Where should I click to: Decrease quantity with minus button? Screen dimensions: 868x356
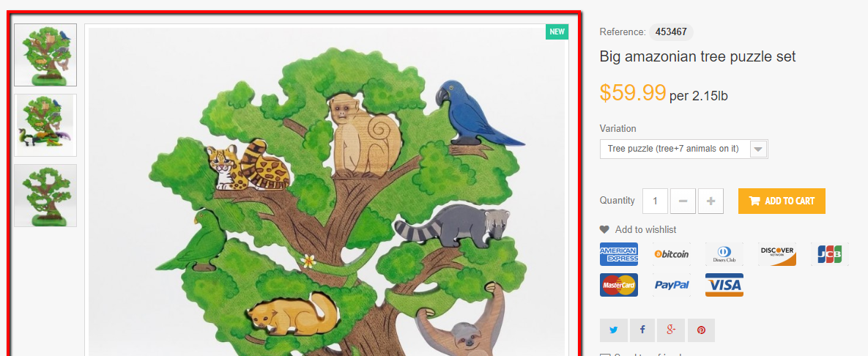(683, 201)
